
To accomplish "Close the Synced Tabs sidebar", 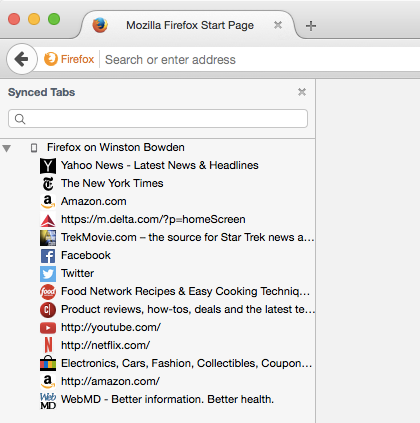I will point(302,92).
